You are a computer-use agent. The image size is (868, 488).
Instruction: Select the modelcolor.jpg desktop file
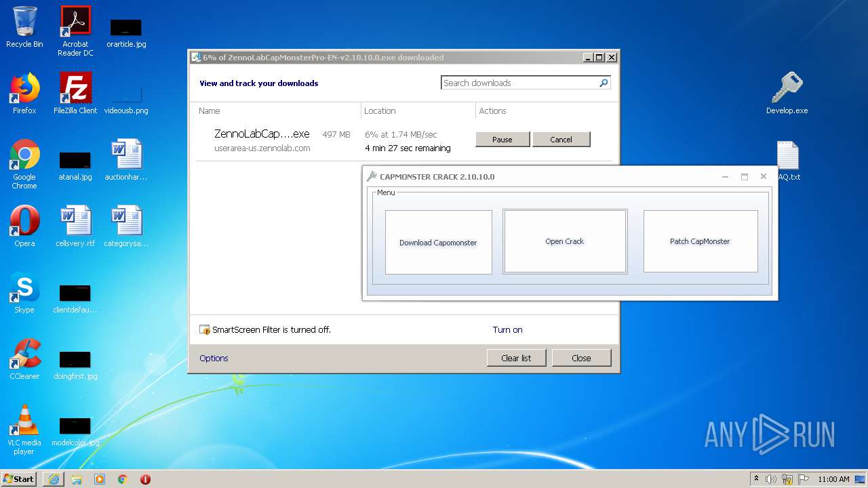point(75,431)
